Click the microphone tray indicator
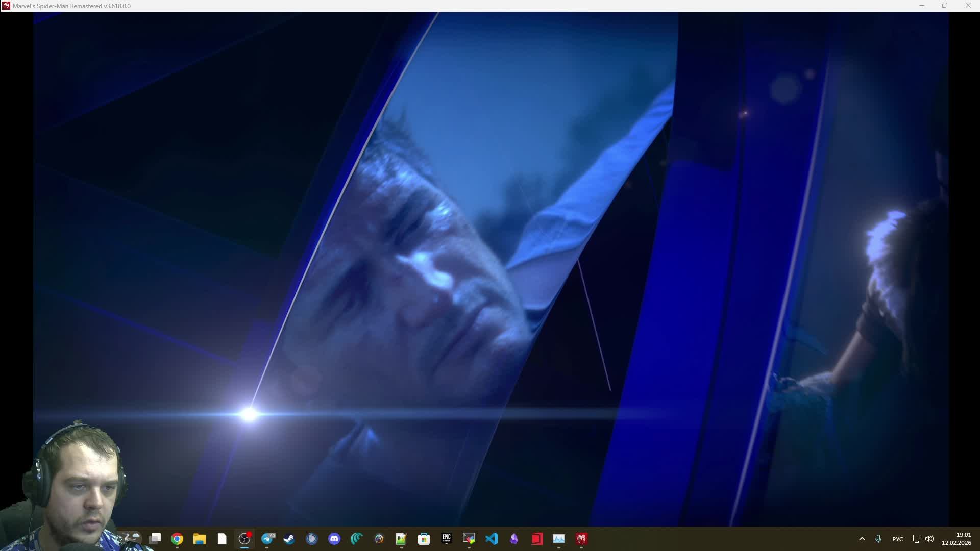The image size is (980, 551). tap(878, 539)
